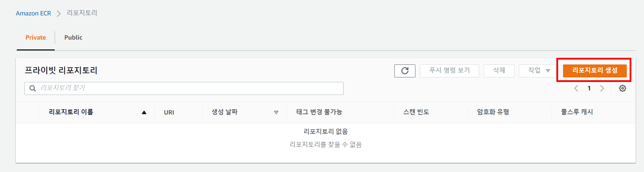This screenshot has height=172, width=644.
Task: Select the Private tab
Action: point(36,37)
